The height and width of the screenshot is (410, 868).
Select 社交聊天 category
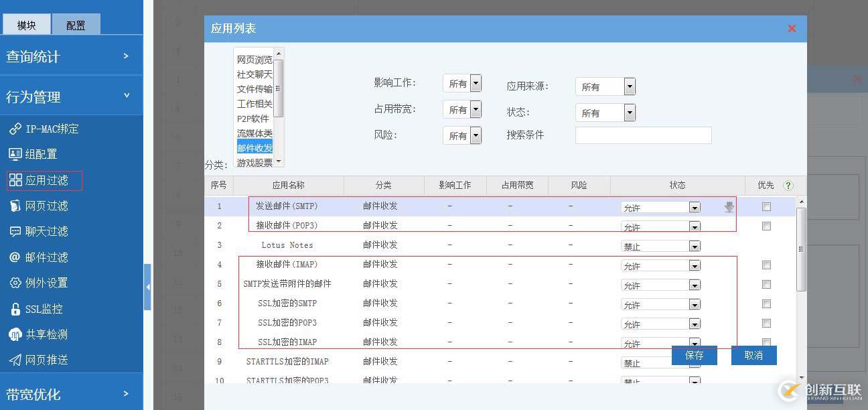click(x=255, y=74)
